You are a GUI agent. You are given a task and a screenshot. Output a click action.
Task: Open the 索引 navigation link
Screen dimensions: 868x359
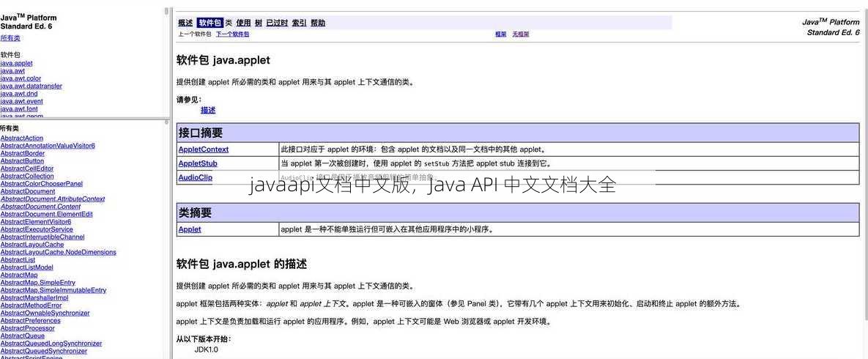point(300,23)
